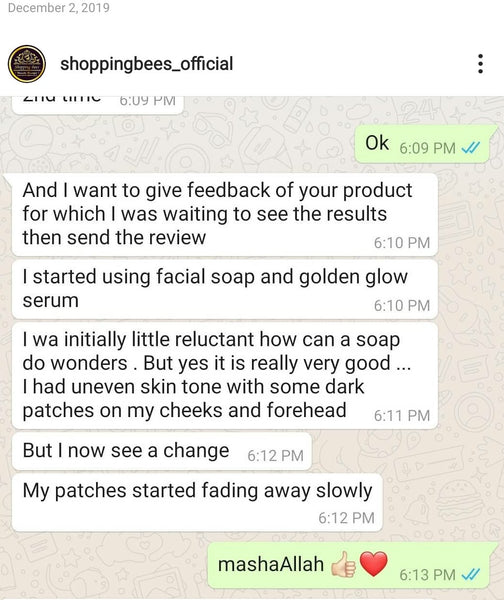504x600 pixels.
Task: Tap the thumbs up emoji
Action: pyautogui.click(x=344, y=564)
